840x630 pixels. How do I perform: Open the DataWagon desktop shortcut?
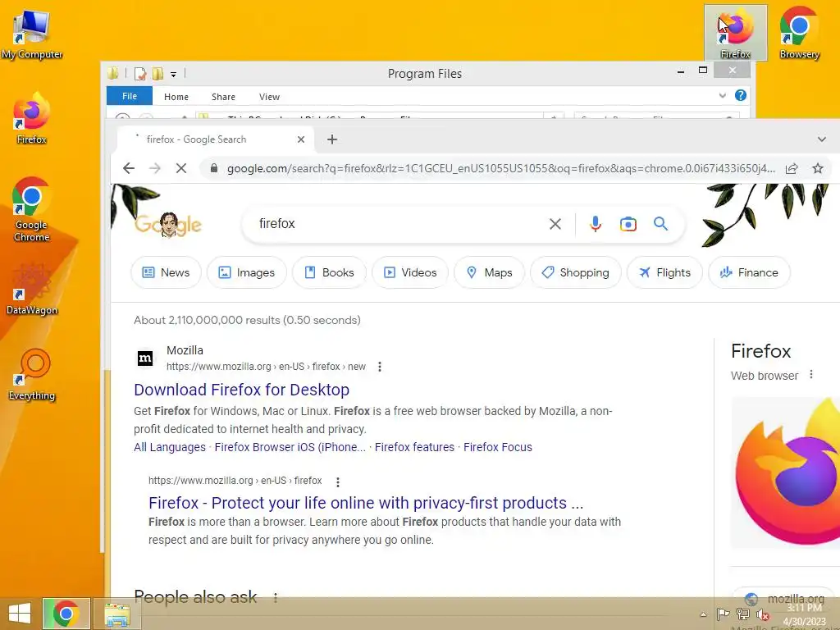coord(32,290)
